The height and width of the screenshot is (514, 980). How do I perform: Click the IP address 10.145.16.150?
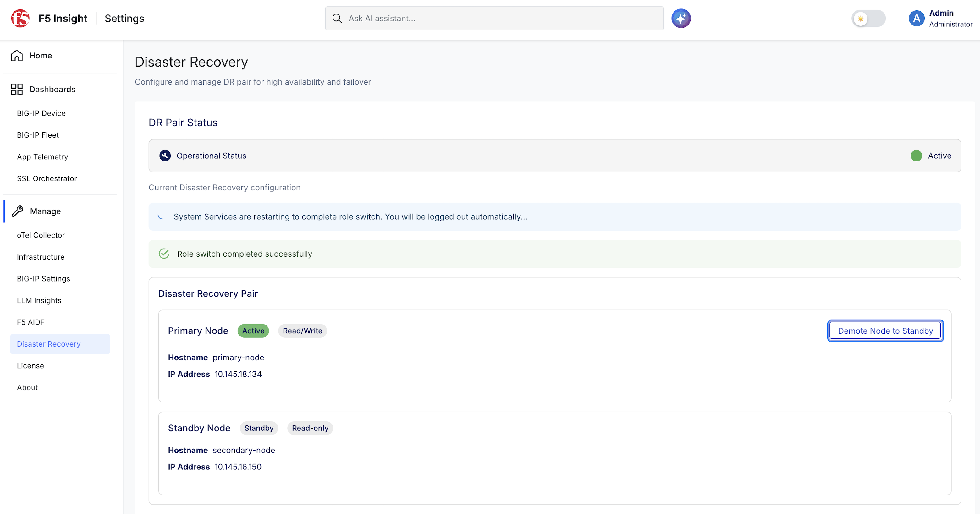tap(238, 467)
